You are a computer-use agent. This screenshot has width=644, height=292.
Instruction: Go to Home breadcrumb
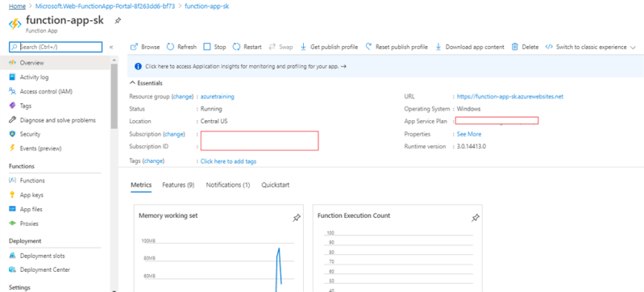tap(17, 6)
